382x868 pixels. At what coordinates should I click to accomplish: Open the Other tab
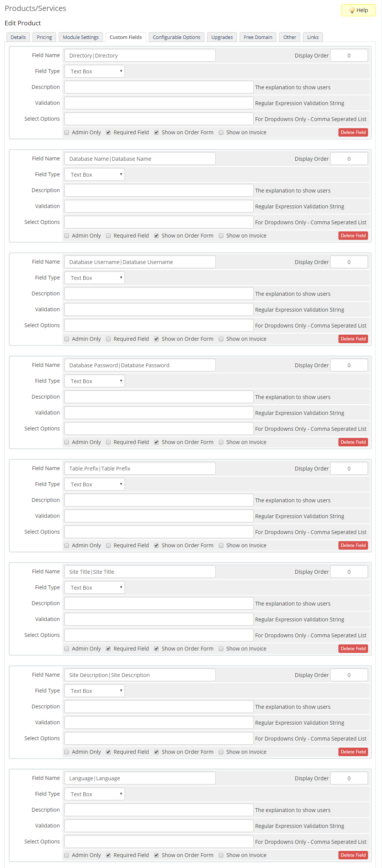[290, 37]
